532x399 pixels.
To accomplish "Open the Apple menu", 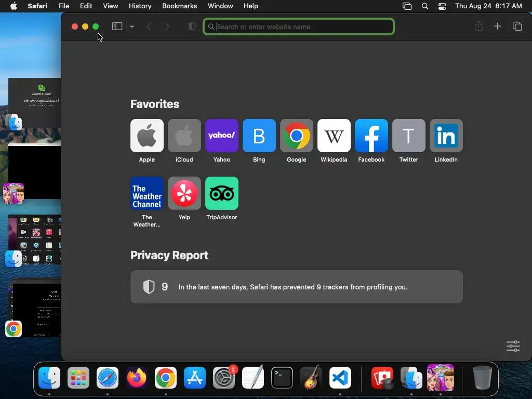I will point(14,6).
